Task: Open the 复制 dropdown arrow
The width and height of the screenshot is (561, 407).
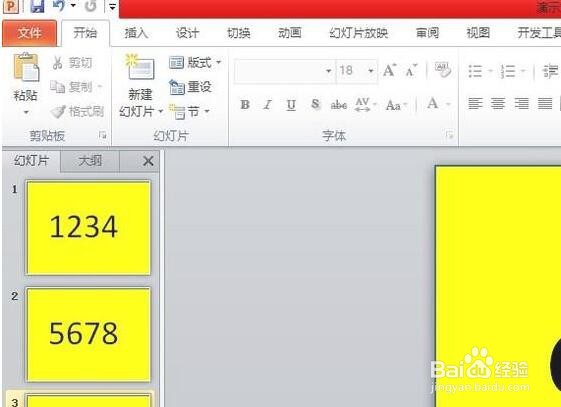Action: [100, 87]
